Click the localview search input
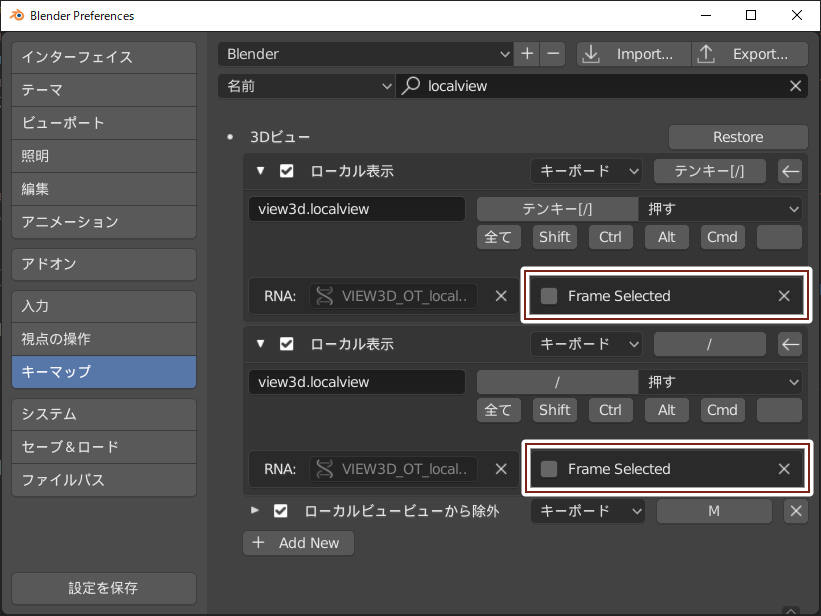The height and width of the screenshot is (616, 821). pos(602,86)
